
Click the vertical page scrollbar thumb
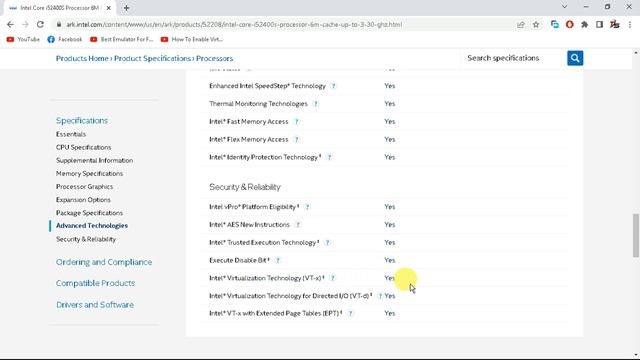click(x=636, y=235)
